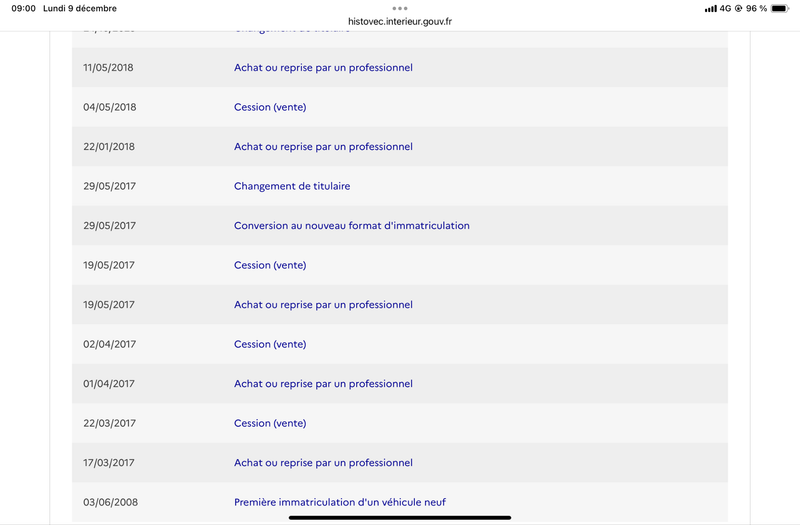Image resolution: width=800 pixels, height=525 pixels.
Task: Tap the 03/06/2008 date cell
Action: (110, 502)
